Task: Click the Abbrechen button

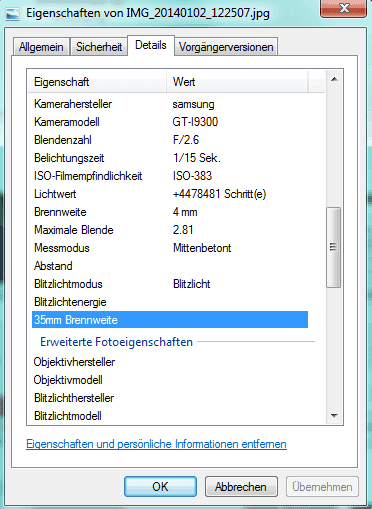Action: click(x=241, y=487)
